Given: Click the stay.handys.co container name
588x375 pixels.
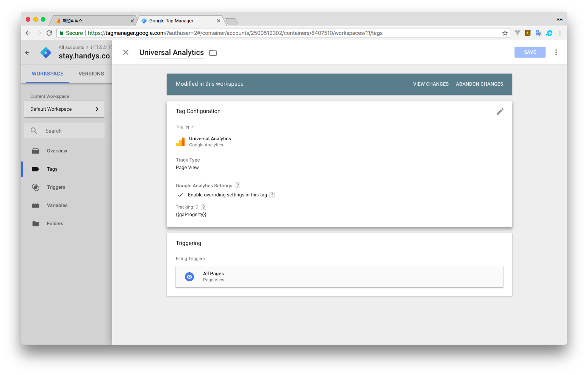Looking at the screenshot, I should [x=85, y=56].
